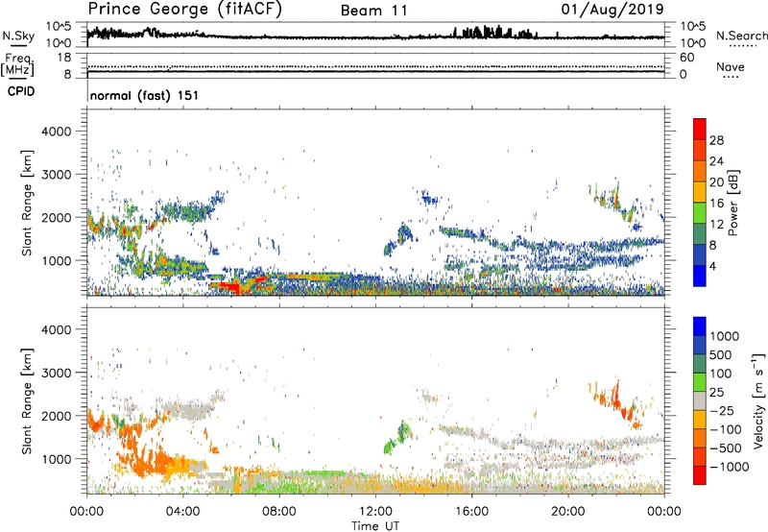Select the "normal (fast) 151" CPID text
The height and width of the screenshot is (532, 768).
coord(145,95)
